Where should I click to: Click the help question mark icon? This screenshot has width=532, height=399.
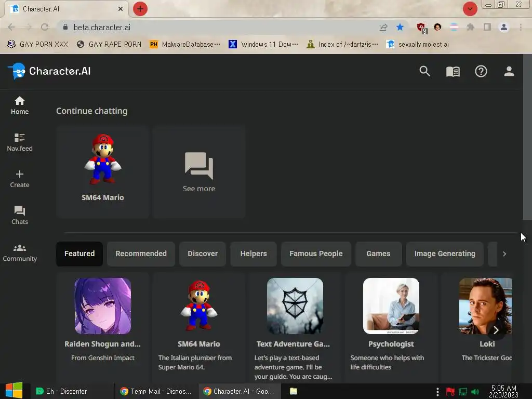(481, 71)
